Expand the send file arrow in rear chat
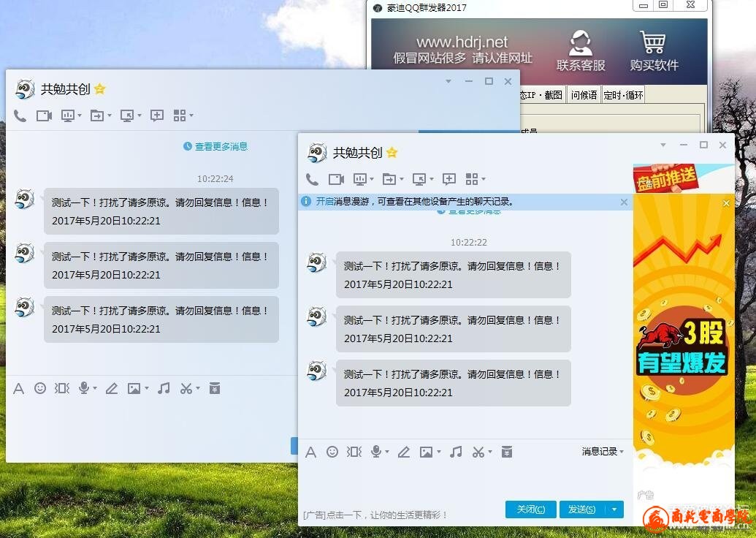Screen dimensions: 756x538 [110, 115]
